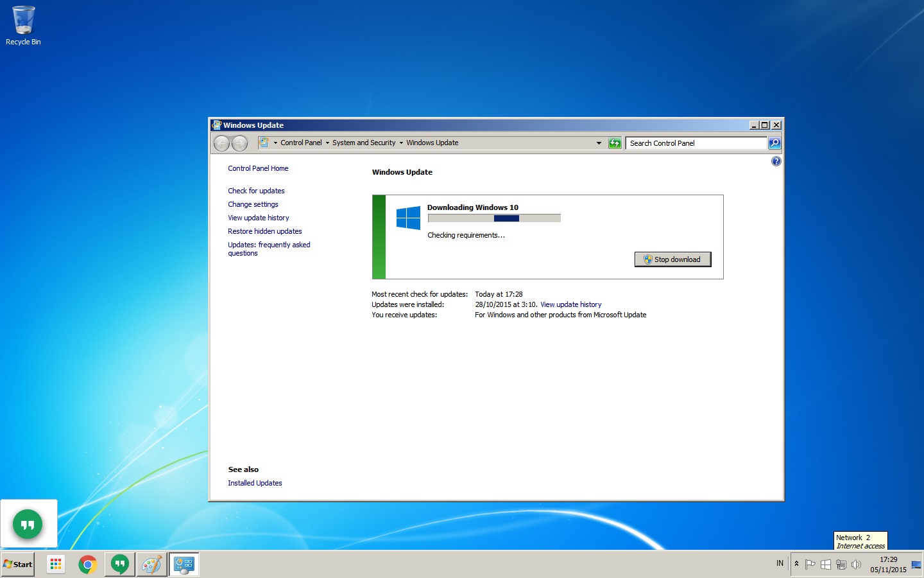
Task: Click the You receive updates label
Action: [404, 315]
